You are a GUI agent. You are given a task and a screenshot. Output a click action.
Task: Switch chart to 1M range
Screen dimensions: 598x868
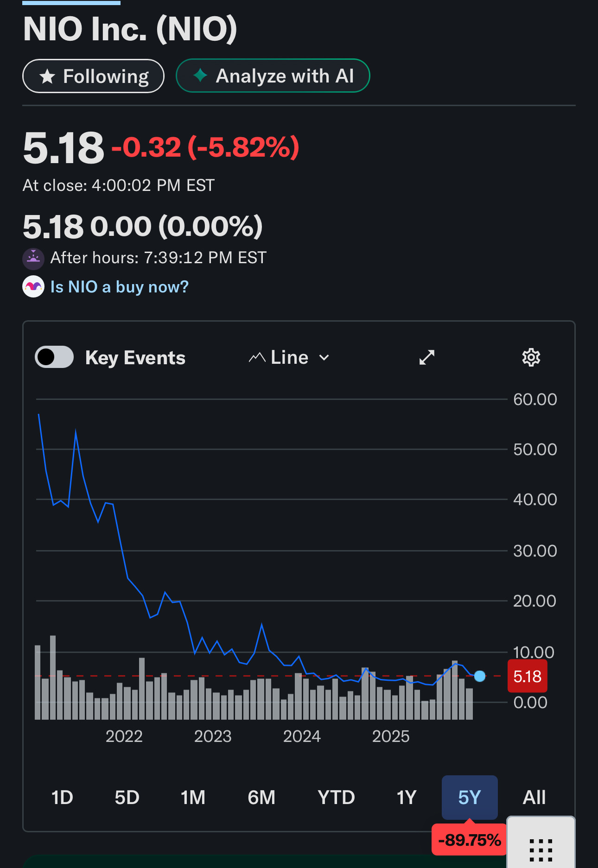click(193, 798)
